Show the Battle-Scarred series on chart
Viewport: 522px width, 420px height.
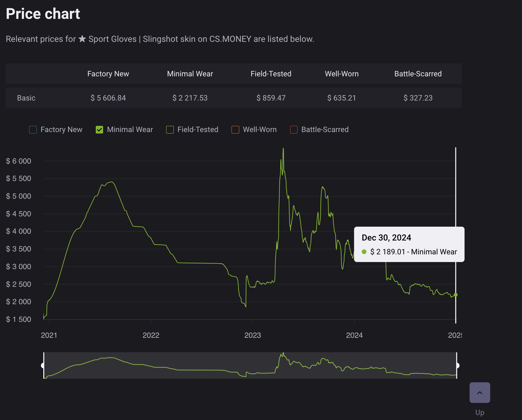click(294, 130)
